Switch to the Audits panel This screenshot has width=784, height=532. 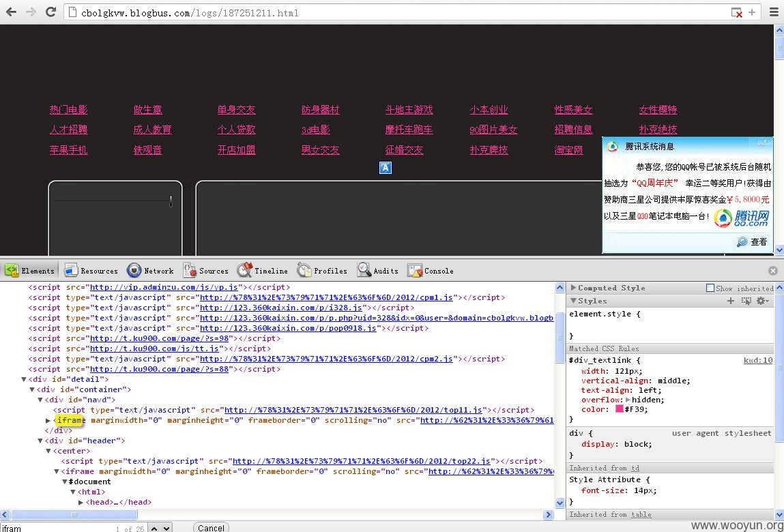click(x=378, y=271)
